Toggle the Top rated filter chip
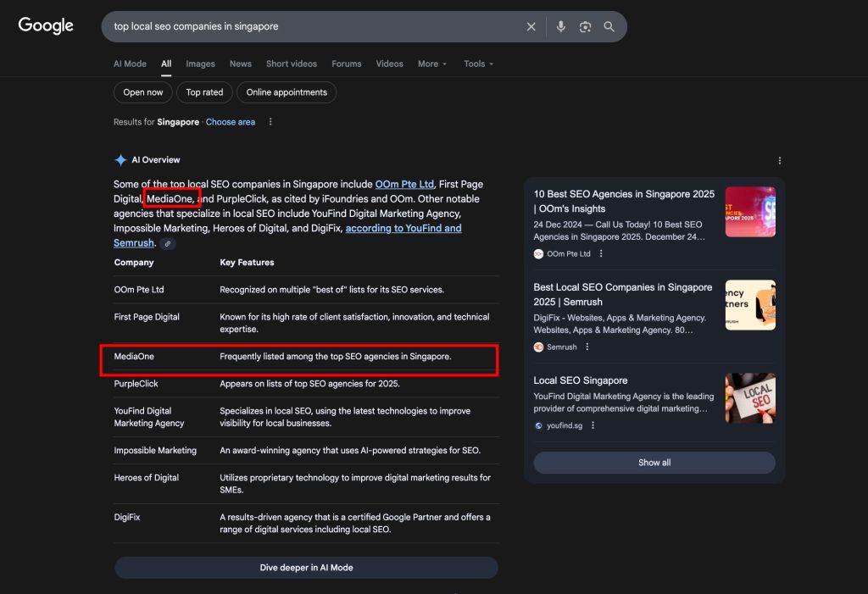Screen dimensions: 868x594 pos(204,92)
